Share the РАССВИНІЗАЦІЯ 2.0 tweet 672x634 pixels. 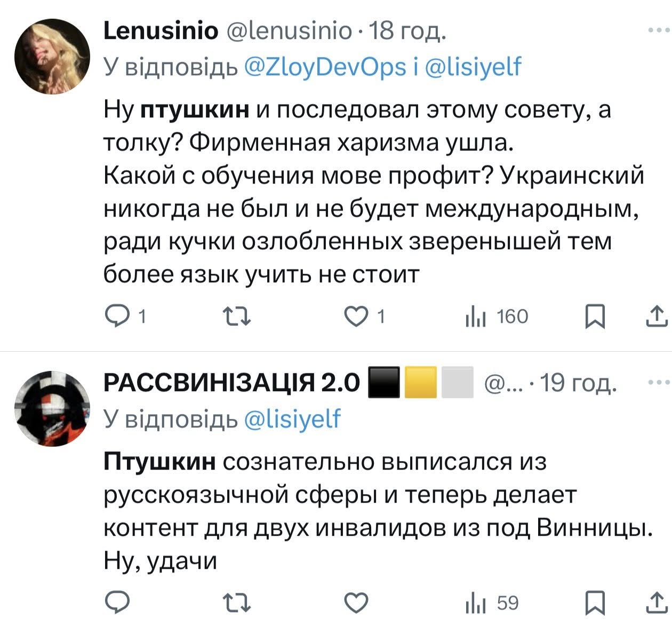tap(656, 603)
